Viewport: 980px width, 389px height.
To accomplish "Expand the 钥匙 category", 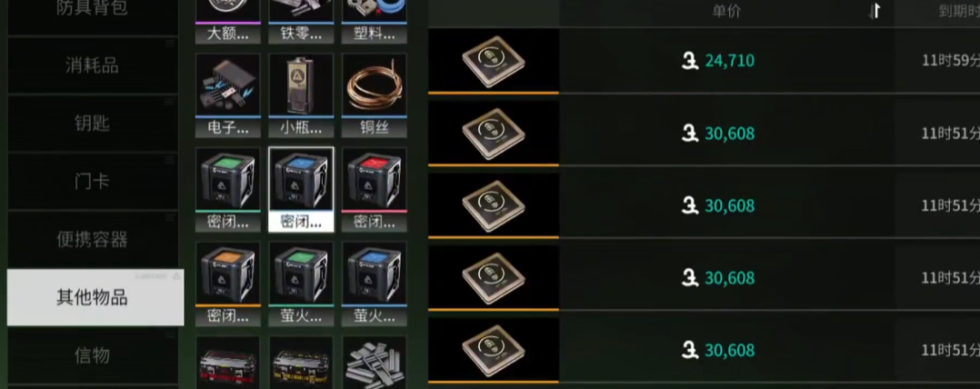I will [93, 123].
